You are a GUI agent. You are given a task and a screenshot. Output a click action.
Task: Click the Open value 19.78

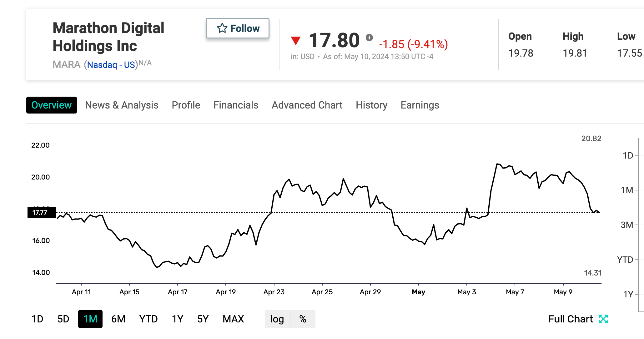pyautogui.click(x=521, y=53)
